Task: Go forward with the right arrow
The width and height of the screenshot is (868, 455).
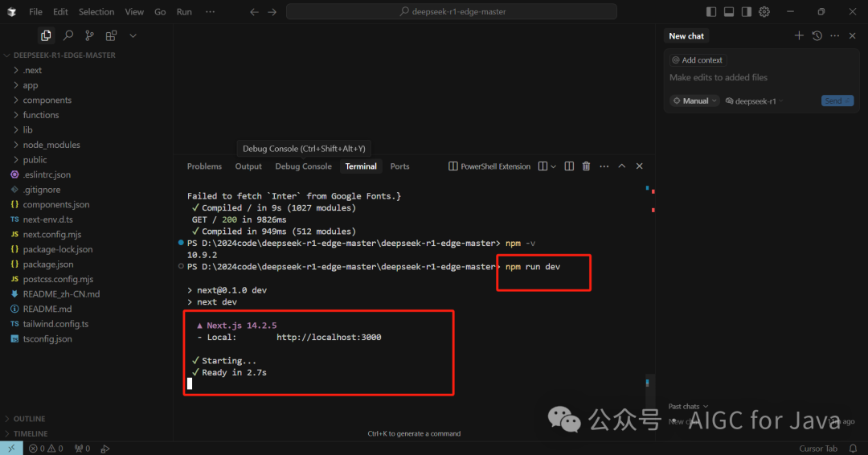Action: tap(272, 11)
